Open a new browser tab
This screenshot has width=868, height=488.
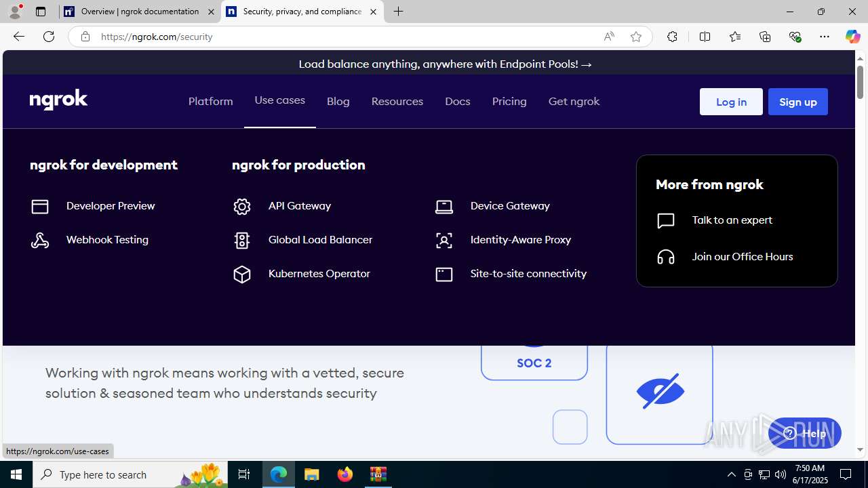coord(399,12)
